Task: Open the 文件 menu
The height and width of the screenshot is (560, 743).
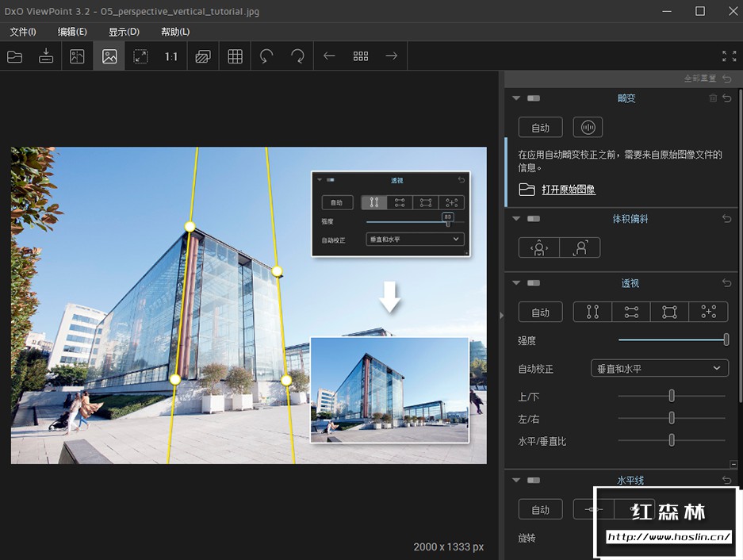Action: coord(21,32)
